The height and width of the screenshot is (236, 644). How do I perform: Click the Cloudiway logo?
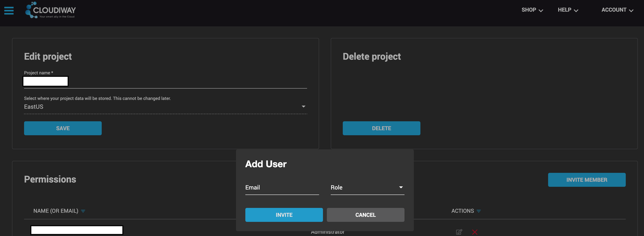coord(50,10)
